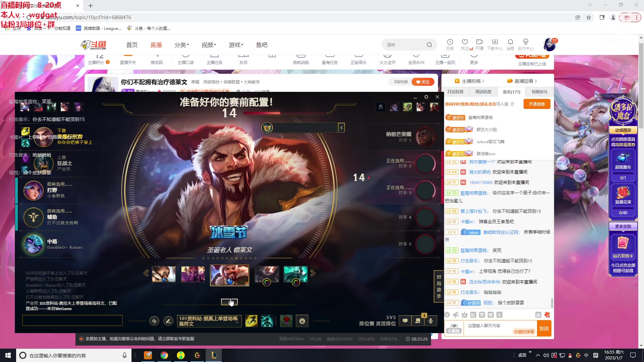Click the history clock icon in header
The width and height of the screenshot is (644, 362).
(450, 42)
